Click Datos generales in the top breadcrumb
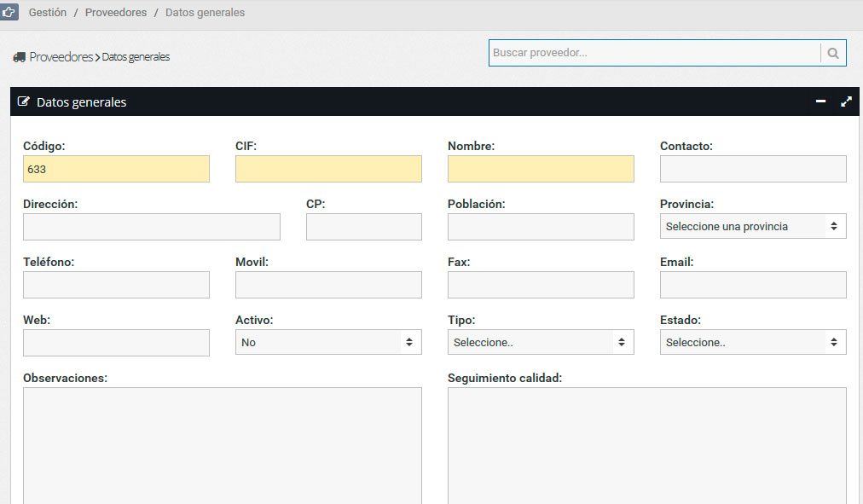The width and height of the screenshot is (863, 504). (x=205, y=12)
